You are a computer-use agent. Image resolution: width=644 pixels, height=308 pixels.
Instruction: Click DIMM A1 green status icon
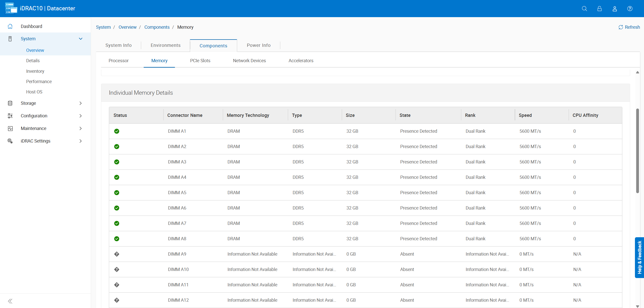tap(117, 131)
